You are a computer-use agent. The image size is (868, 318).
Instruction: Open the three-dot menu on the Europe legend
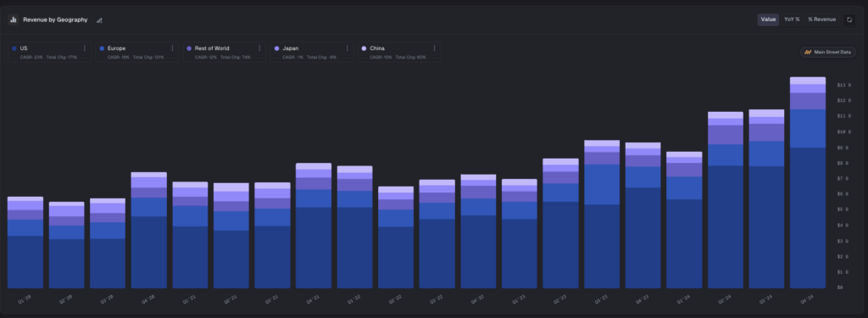172,48
